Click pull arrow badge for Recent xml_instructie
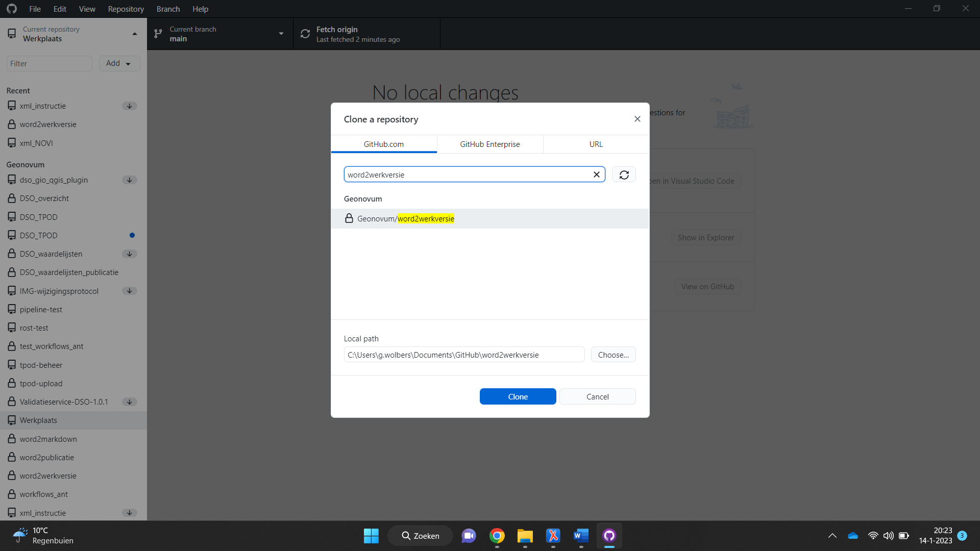Viewport: 980px width, 551px height. click(x=130, y=106)
